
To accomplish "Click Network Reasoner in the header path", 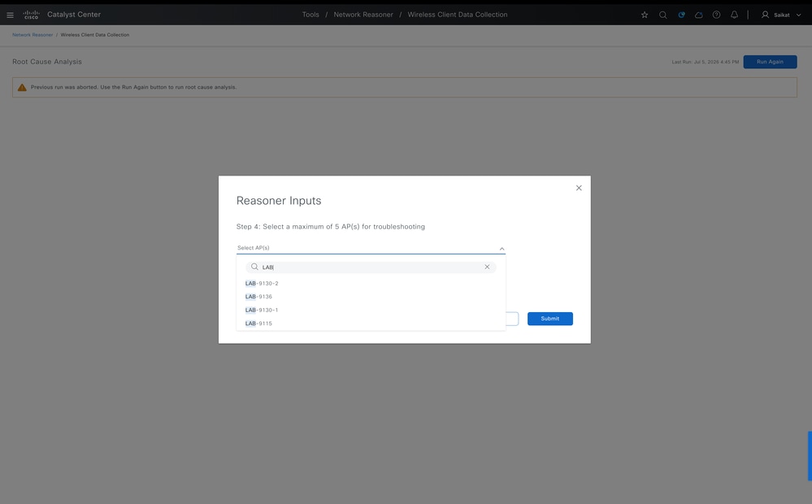I will tap(363, 15).
